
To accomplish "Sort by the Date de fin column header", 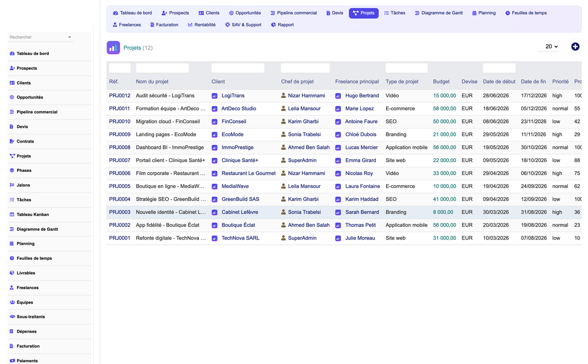I will coord(533,82).
